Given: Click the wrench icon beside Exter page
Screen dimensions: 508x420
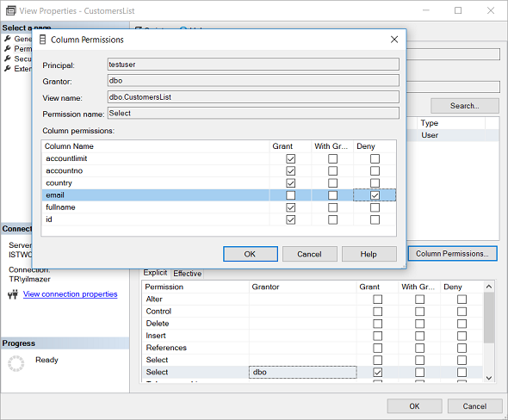Looking at the screenshot, I should (8, 69).
